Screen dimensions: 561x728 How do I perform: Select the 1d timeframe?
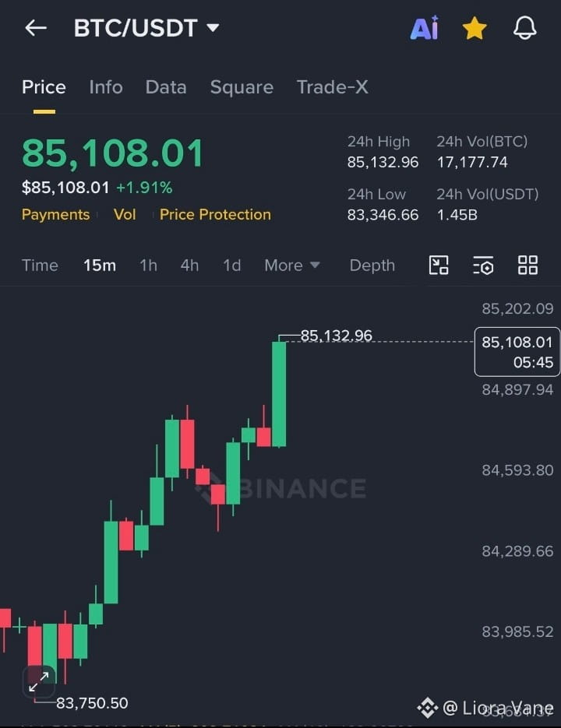coord(232,265)
